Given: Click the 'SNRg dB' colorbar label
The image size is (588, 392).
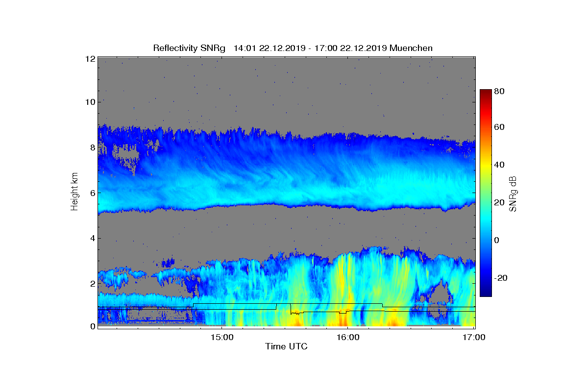Looking at the screenshot, I should click(513, 194).
